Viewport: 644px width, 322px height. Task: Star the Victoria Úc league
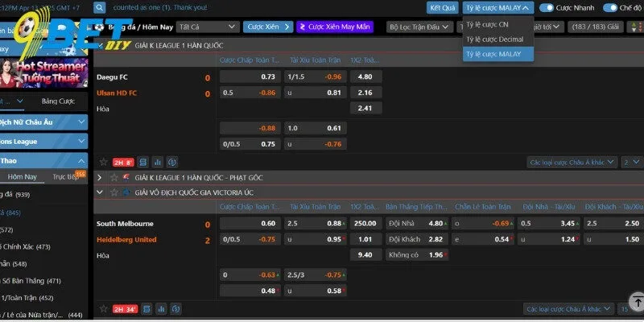click(x=114, y=192)
